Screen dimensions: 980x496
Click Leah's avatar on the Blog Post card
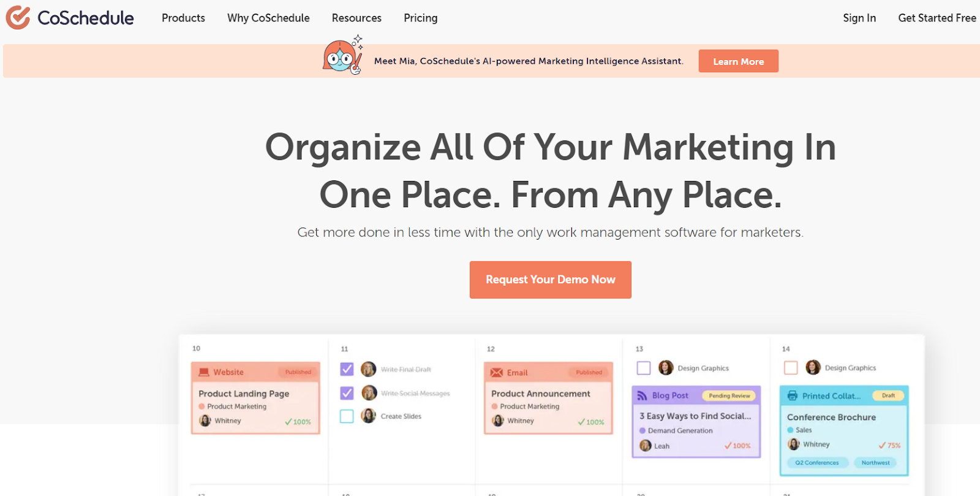click(646, 446)
